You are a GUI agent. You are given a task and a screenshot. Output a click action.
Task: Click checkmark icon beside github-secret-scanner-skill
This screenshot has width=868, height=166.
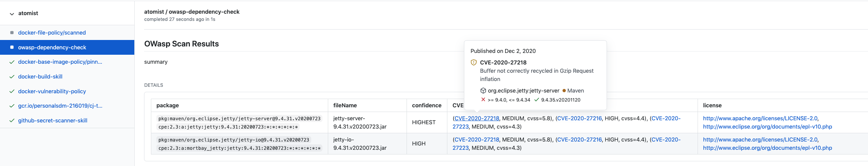(12, 121)
